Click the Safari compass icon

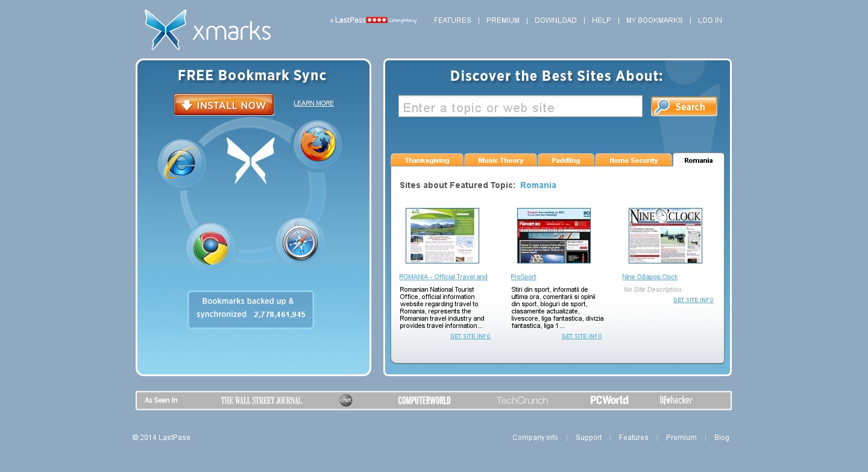[300, 242]
